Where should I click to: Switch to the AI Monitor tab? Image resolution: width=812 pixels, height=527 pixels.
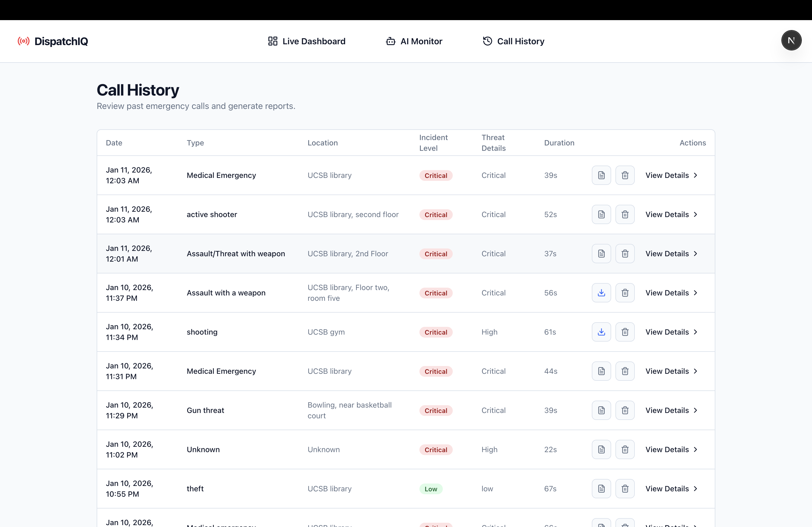point(414,41)
